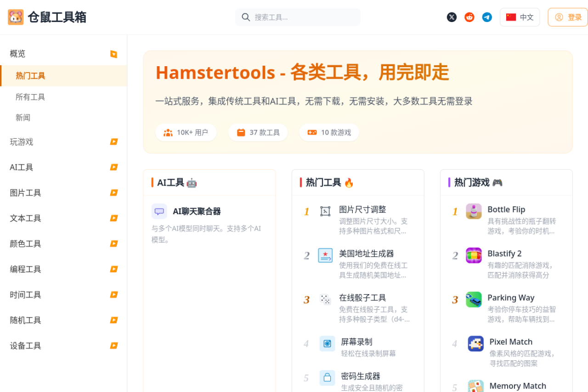Viewport: 588px width, 392px height.
Task: Click the 登录 login button
Action: (567, 17)
